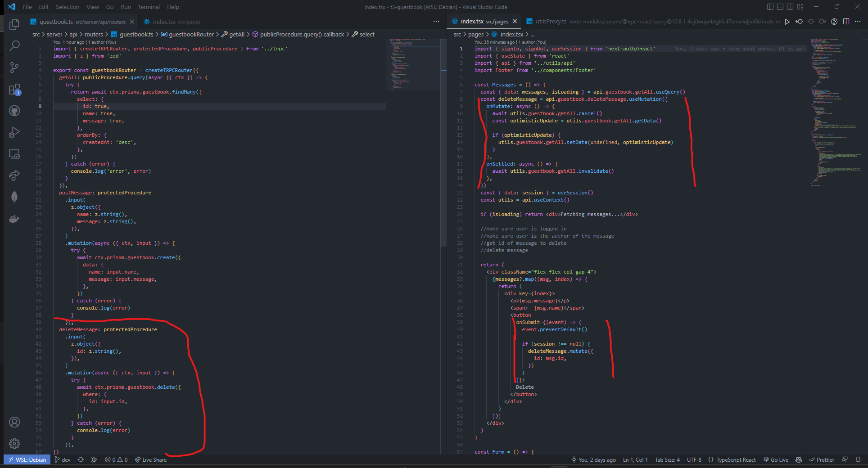
Task: Click Go Live in the status bar
Action: [776, 460]
